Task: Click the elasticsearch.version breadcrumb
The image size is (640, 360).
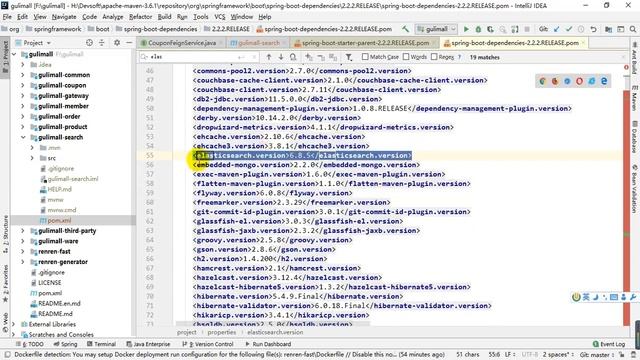Action: coord(275,332)
